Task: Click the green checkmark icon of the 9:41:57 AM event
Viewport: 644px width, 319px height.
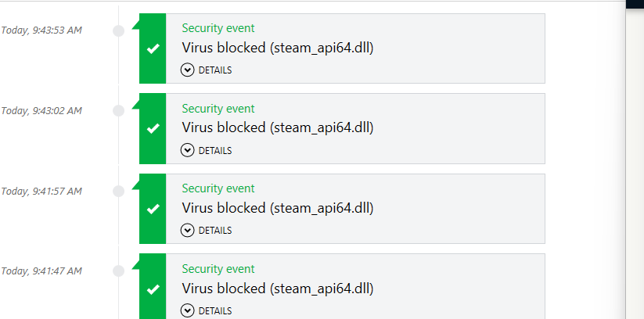Action: (153, 208)
